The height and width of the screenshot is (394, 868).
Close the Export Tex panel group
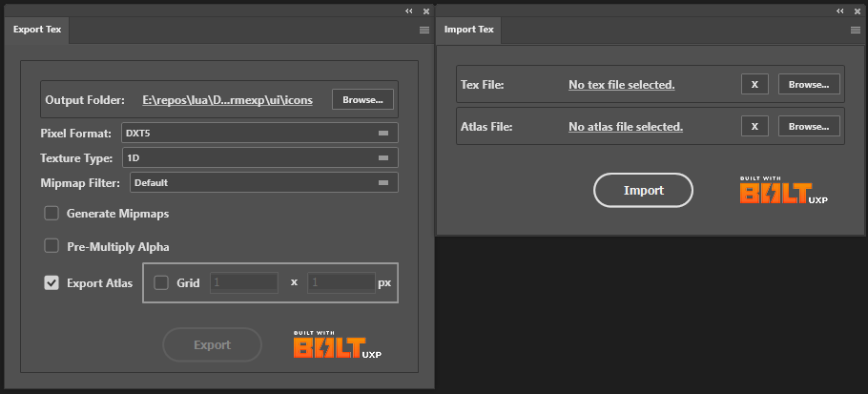[426, 10]
